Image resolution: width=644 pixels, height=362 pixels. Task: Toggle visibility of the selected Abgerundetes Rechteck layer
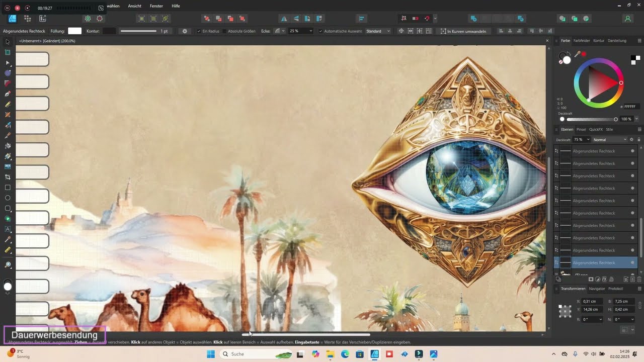tap(632, 262)
